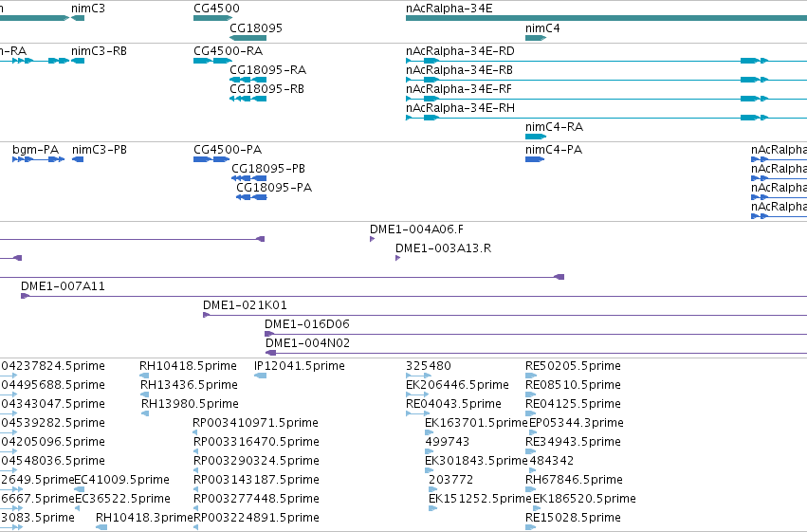
Task: Click the nAcRalpha-34E gene label
Action: (x=449, y=9)
